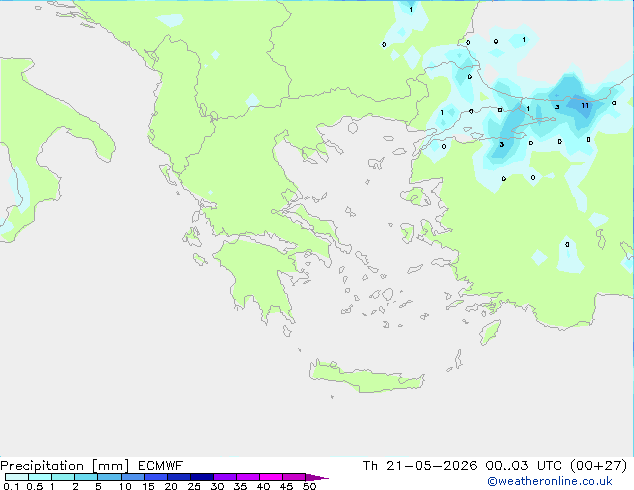Click the legend arrow tip above 50
The width and height of the screenshot is (634, 490).
[317, 477]
